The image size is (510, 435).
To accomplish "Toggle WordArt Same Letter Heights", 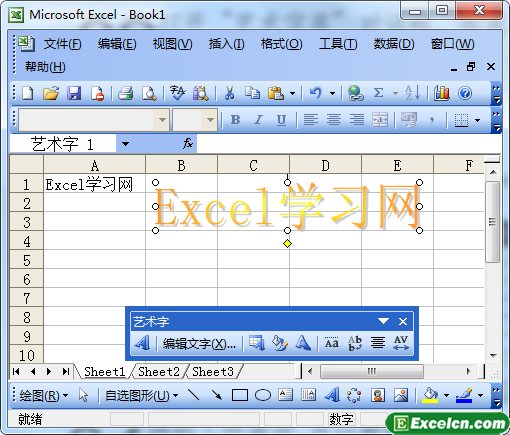I will (x=332, y=343).
